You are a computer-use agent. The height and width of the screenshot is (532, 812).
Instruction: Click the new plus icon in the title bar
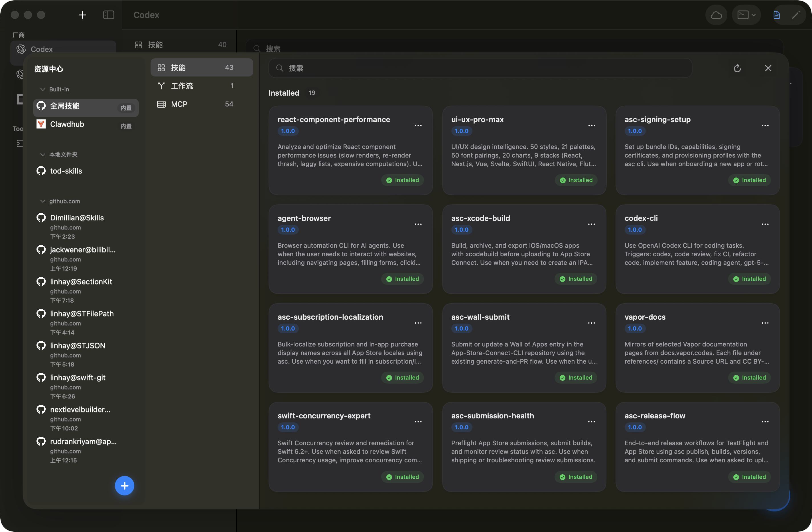pos(83,15)
